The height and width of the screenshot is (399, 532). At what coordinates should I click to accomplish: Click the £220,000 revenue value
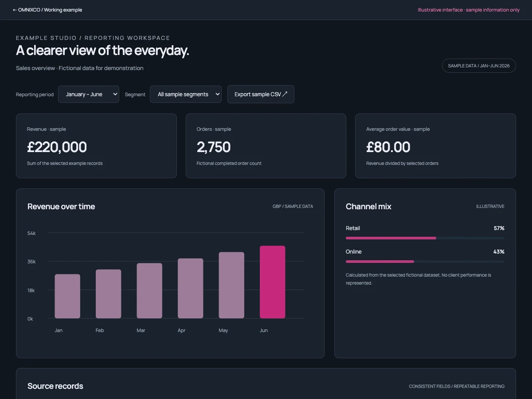(57, 147)
